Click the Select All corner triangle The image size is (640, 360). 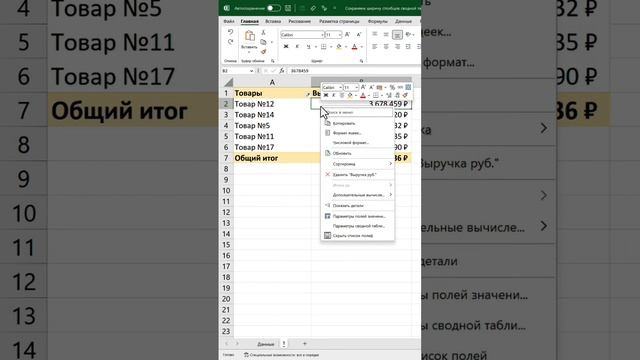click(229, 82)
